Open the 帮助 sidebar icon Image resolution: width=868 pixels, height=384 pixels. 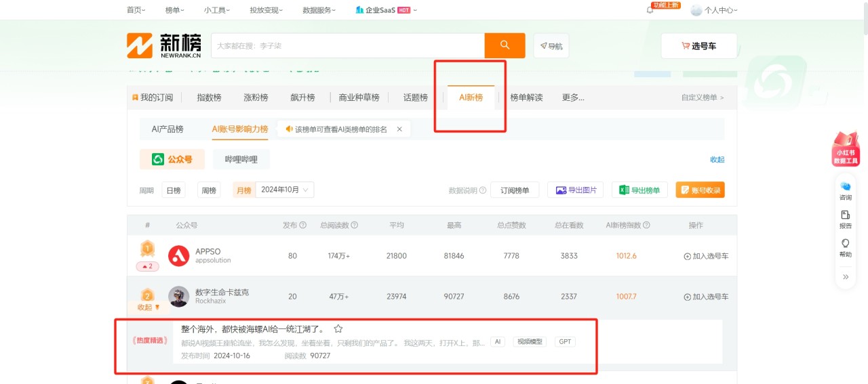846,248
